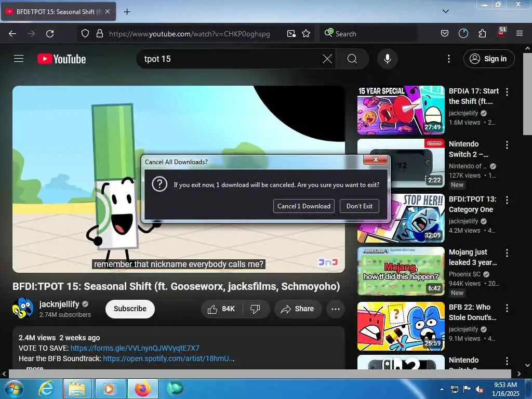This screenshot has width=532, height=399.
Task: Open BFDI:TPOT 13 Category One thumbnail
Action: click(x=401, y=218)
